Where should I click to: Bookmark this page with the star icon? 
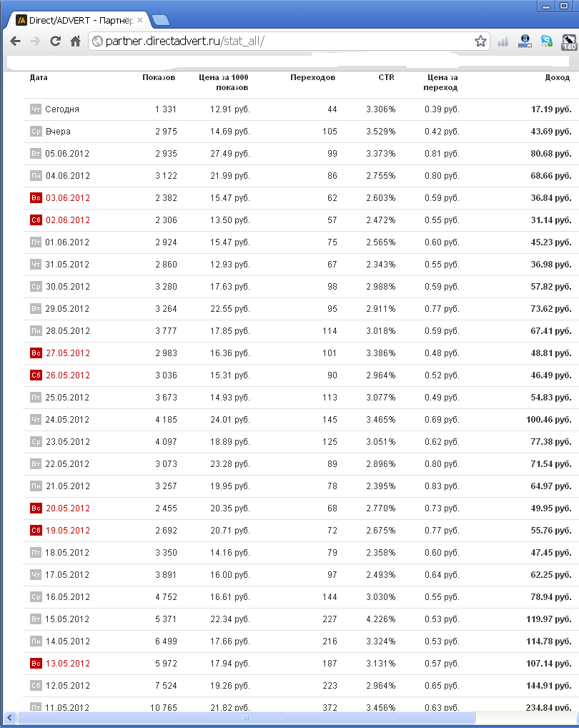coord(480,41)
